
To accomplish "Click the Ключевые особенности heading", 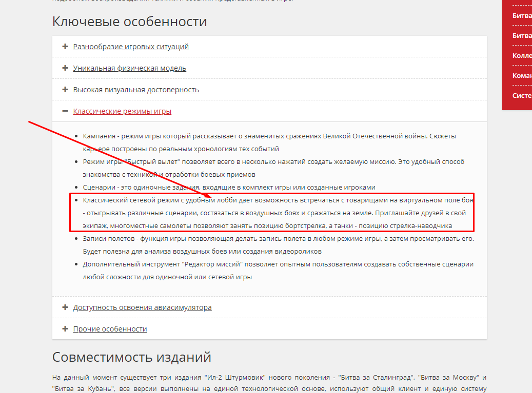I will point(130,22).
